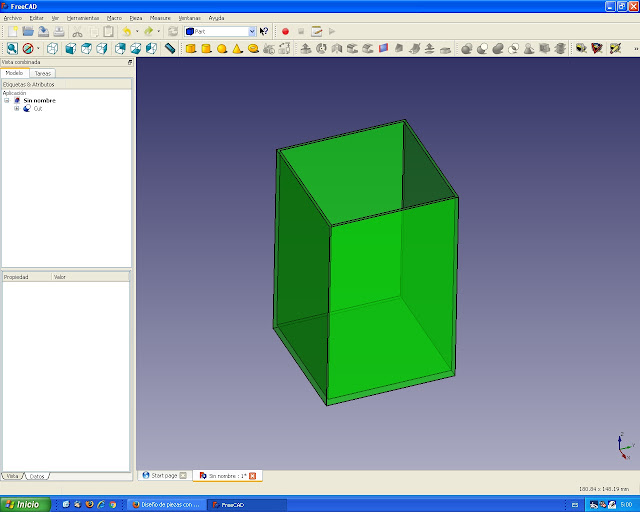Viewport: 640px width, 512px height.
Task: Open the undo history dropdown arrow
Action: point(137,31)
